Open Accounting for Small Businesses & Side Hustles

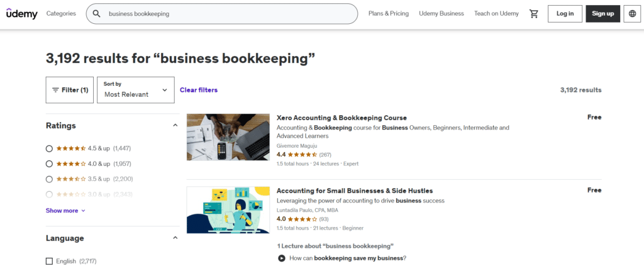point(355,191)
